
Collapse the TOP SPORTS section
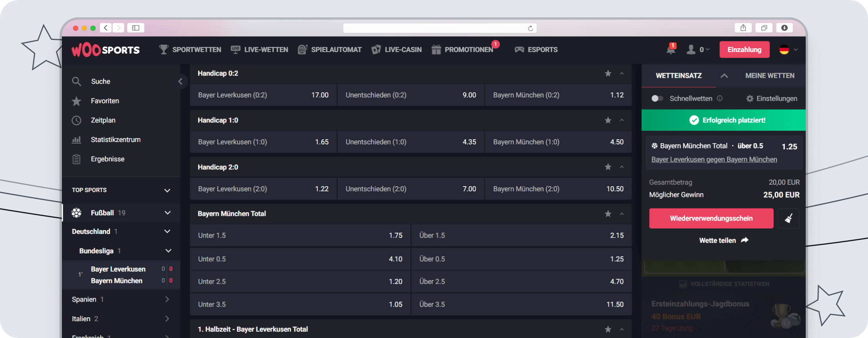pos(167,190)
